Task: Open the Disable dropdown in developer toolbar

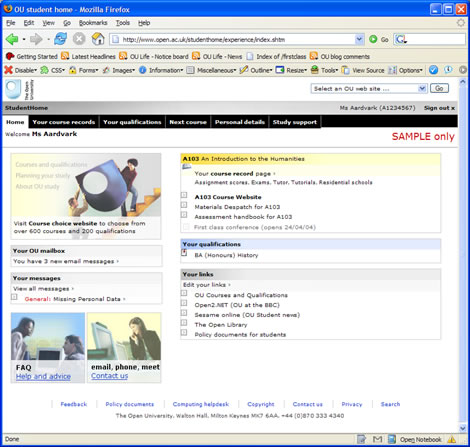Action: (x=21, y=70)
